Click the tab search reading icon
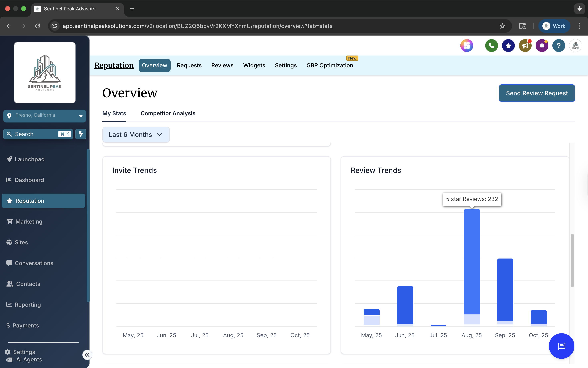The image size is (588, 368). (522, 26)
